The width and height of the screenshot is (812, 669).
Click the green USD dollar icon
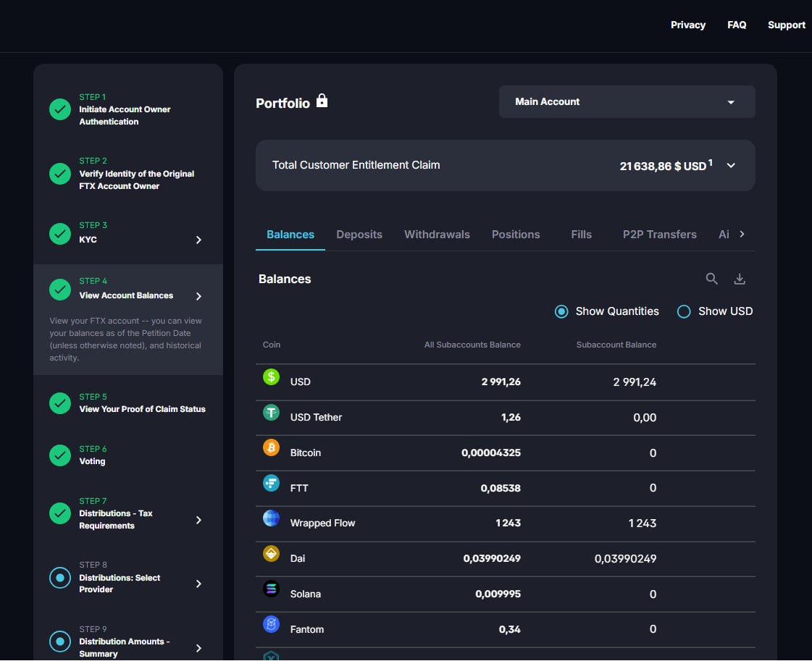point(271,377)
